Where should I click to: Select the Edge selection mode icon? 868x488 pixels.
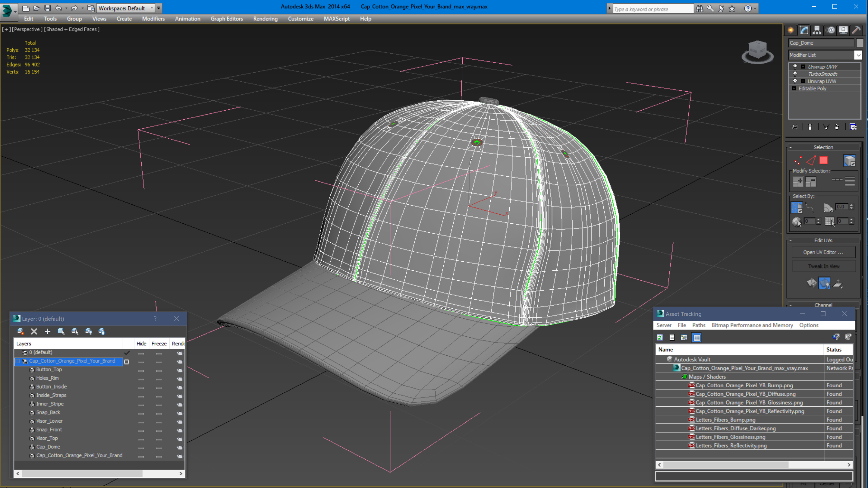810,160
